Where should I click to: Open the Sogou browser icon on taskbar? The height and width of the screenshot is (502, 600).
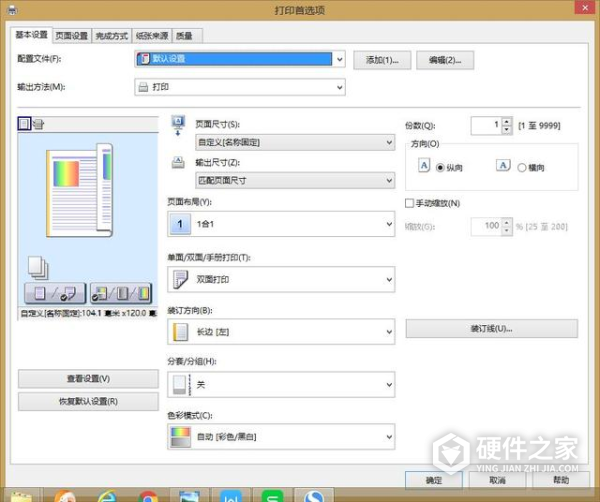pyautogui.click(x=314, y=496)
